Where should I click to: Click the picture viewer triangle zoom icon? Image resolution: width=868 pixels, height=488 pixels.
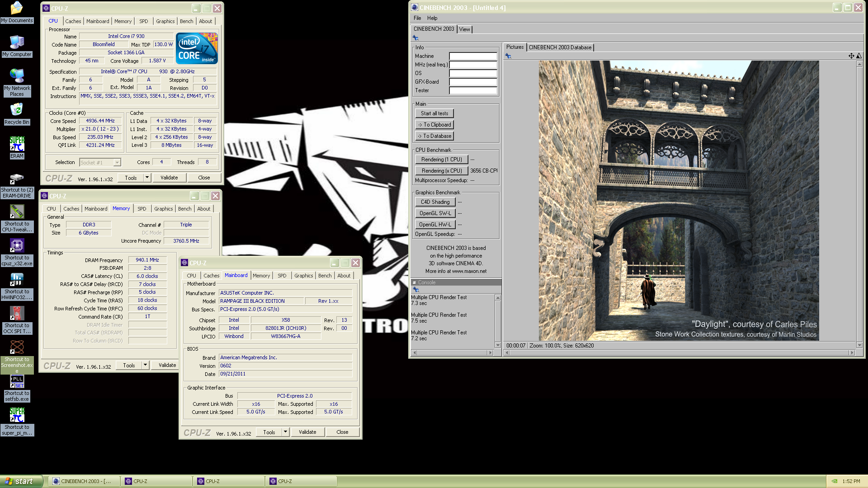(859, 56)
